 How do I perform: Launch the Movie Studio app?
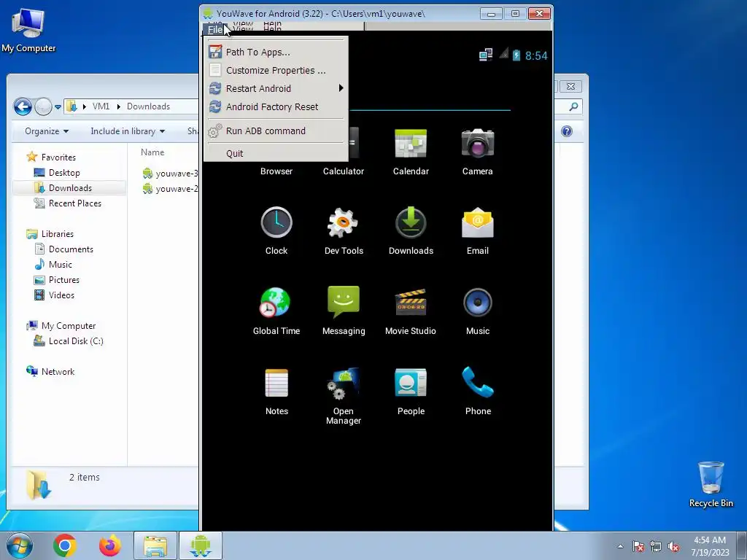[411, 311]
